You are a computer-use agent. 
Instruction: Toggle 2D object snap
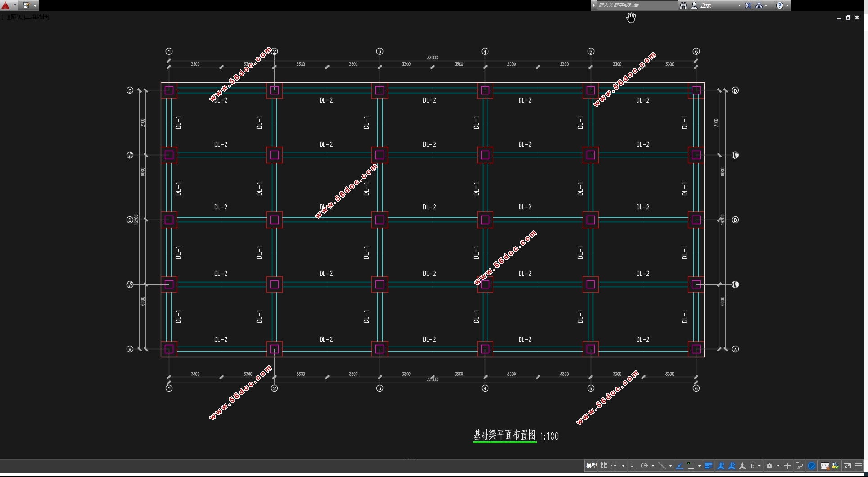click(x=691, y=466)
